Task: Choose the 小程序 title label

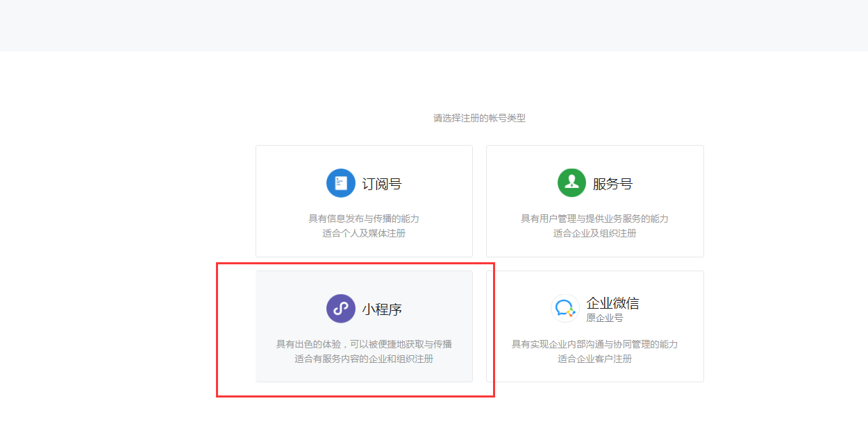Action: (x=381, y=309)
